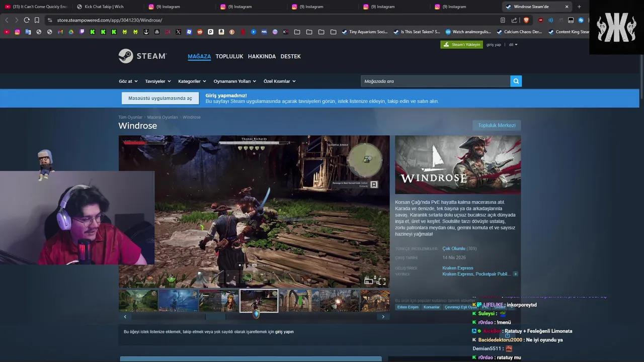Viewport: 644px width, 362px height.
Task: Open reader mode icon in address bar
Action: 503,20
